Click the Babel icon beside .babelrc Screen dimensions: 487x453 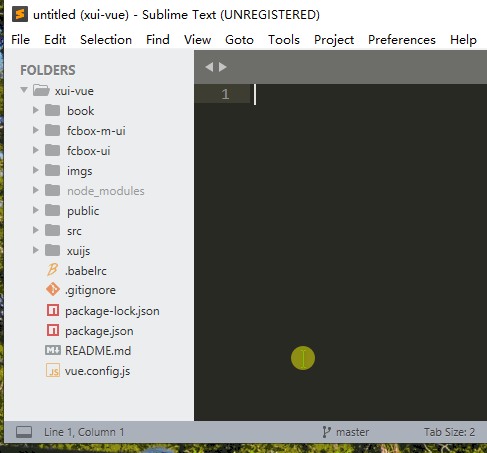coord(52,270)
